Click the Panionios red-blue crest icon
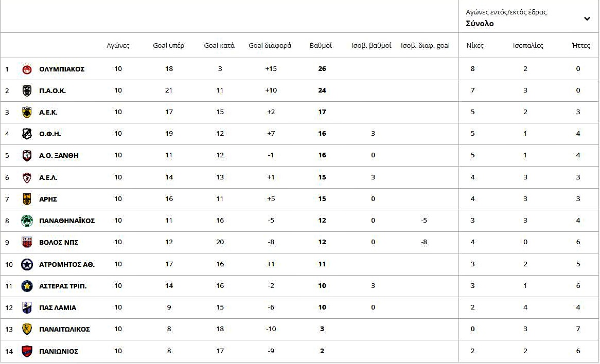600x364 pixels. point(27,351)
